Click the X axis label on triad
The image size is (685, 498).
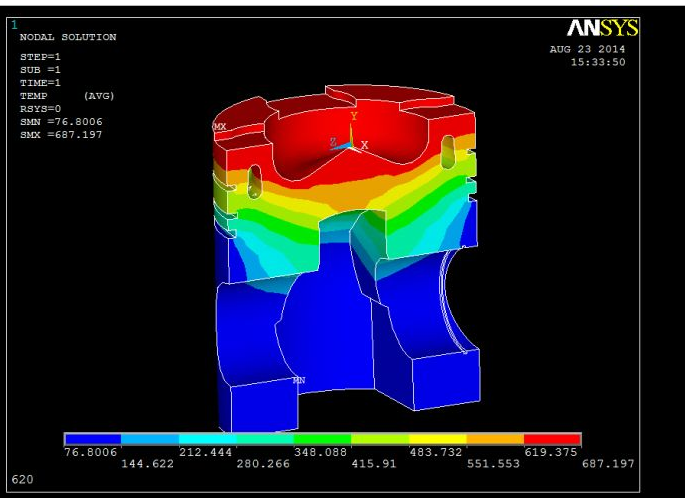tap(364, 145)
